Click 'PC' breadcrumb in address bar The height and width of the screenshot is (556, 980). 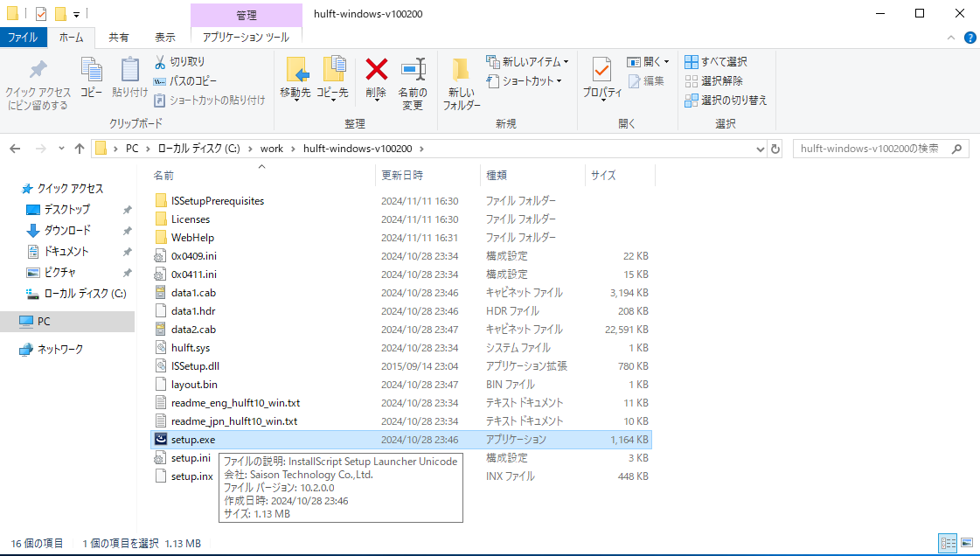tap(132, 149)
